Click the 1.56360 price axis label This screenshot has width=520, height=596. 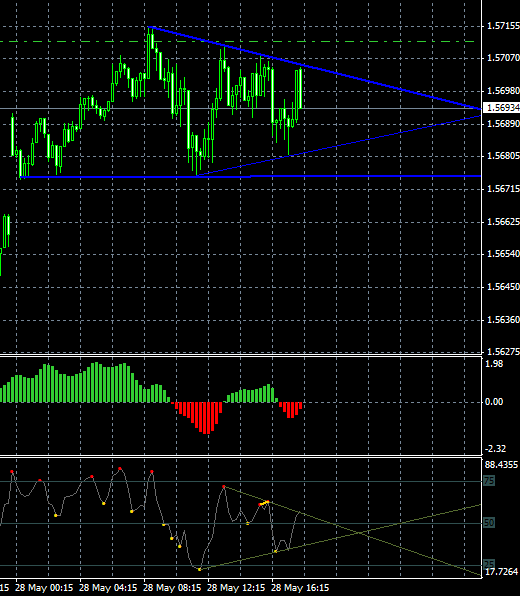click(503, 320)
